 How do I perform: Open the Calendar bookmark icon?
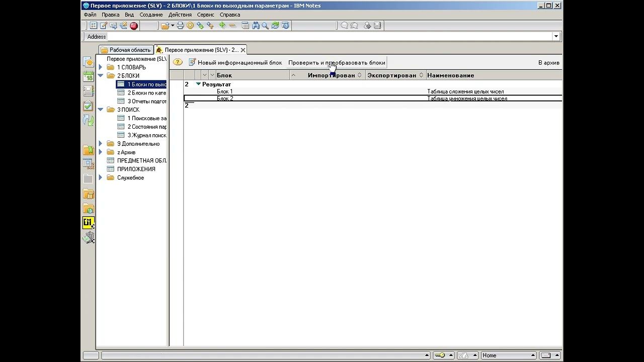88,76
